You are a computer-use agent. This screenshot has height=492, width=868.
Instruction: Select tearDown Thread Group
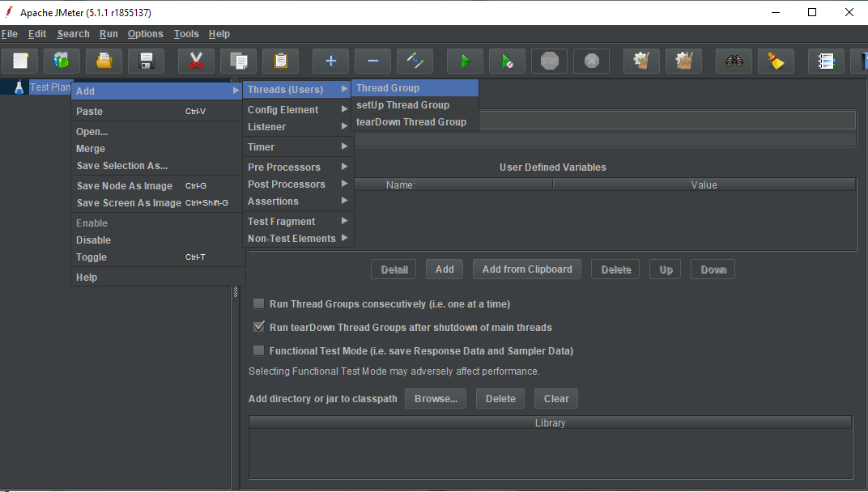pyautogui.click(x=415, y=121)
